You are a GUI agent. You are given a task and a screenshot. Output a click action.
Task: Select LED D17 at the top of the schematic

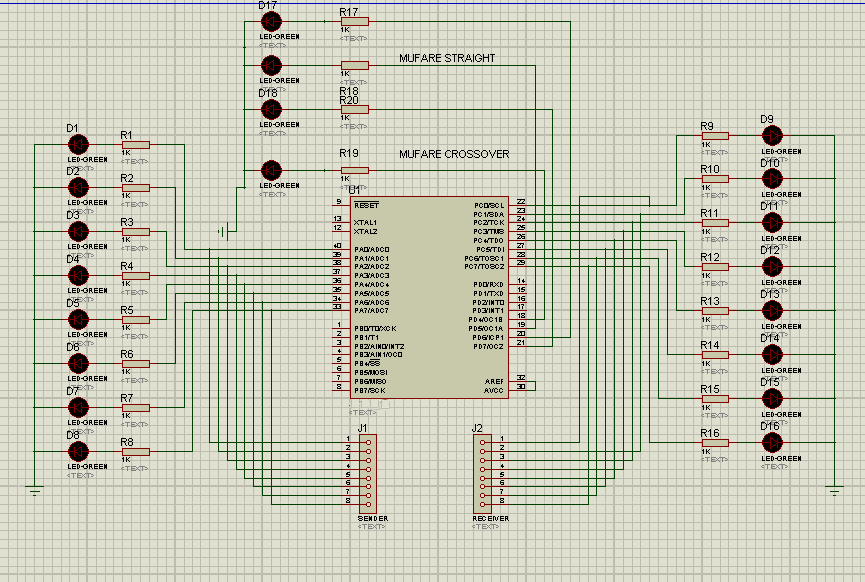[271, 22]
